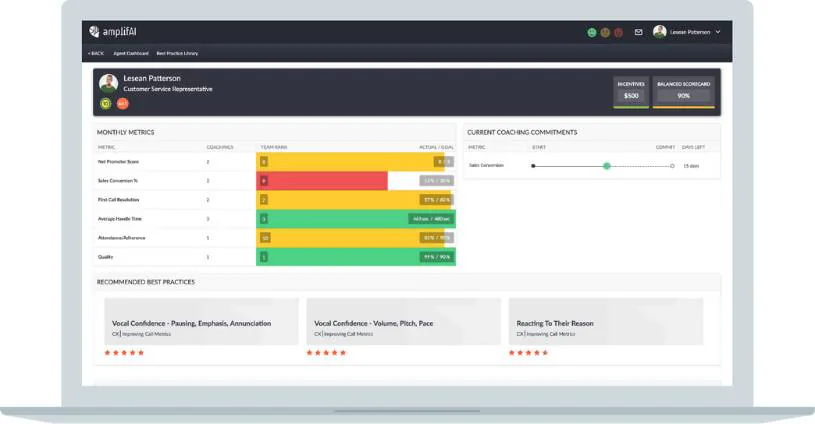Click the Quality actual/goal value 99% / 90%

pyautogui.click(x=437, y=257)
